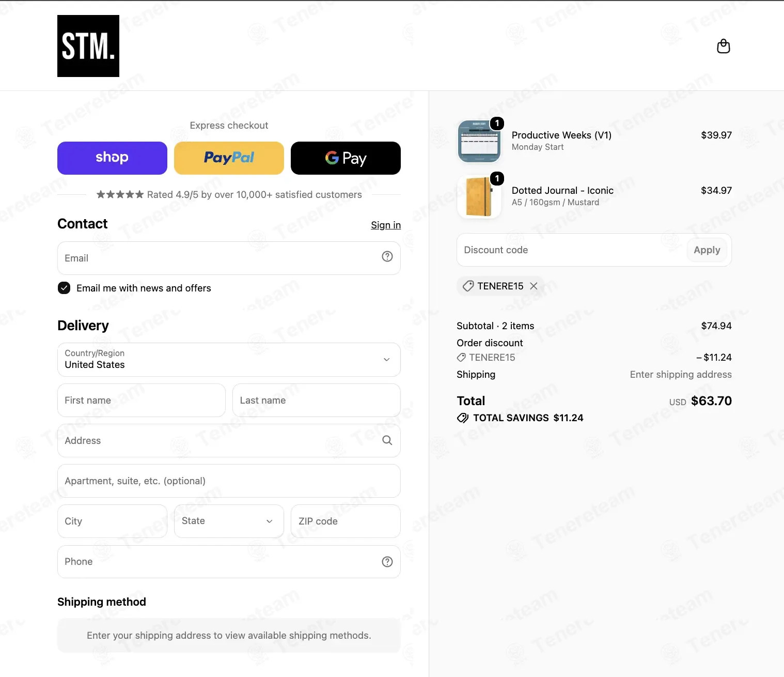This screenshot has height=677, width=784.
Task: Focus the First name field
Action: tap(142, 400)
